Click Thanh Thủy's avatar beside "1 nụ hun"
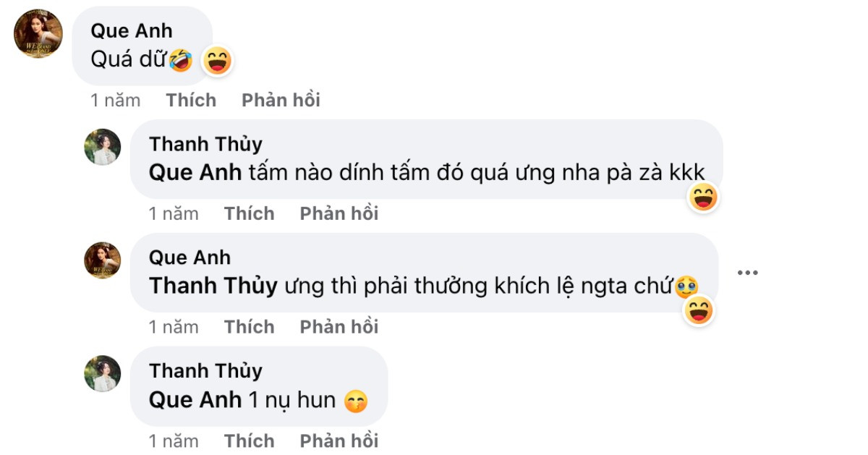 coord(103,373)
